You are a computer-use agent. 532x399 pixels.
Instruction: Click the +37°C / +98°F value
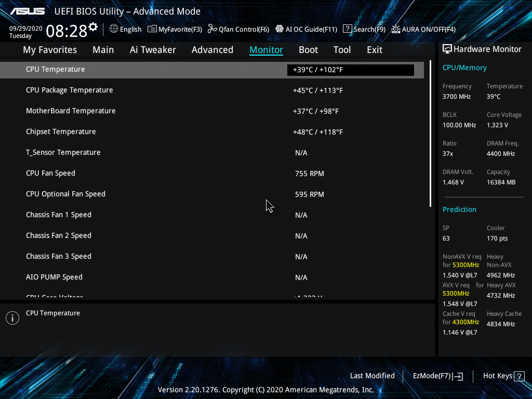click(316, 111)
